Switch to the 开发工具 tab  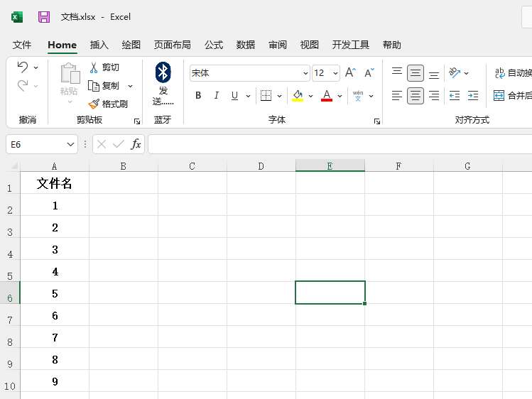350,45
